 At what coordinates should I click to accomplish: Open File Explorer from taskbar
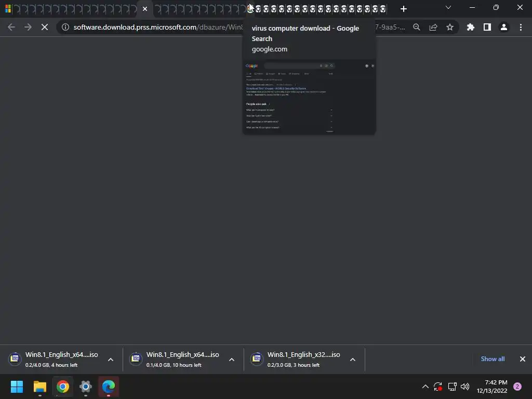39,387
